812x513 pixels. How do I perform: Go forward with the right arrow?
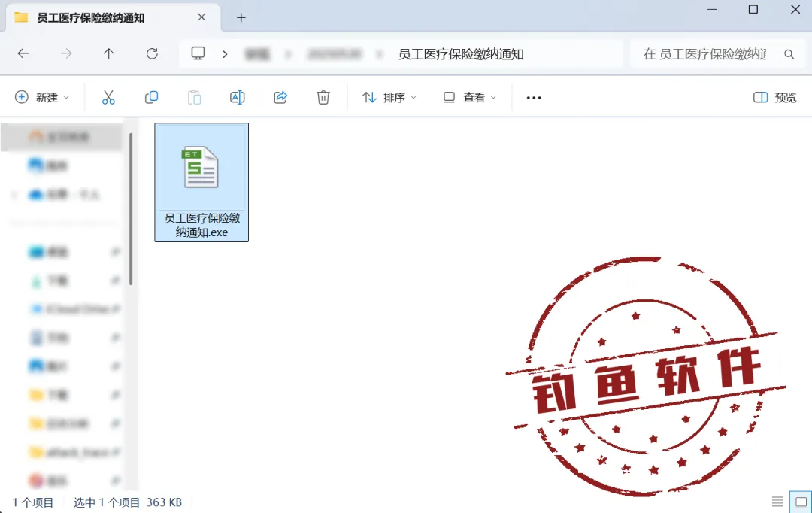click(x=65, y=53)
